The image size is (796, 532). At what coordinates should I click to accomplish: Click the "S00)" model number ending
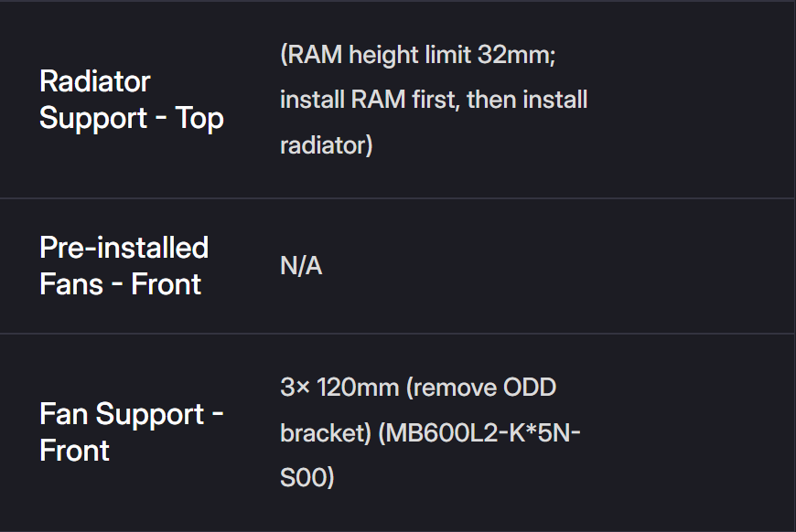307,477
